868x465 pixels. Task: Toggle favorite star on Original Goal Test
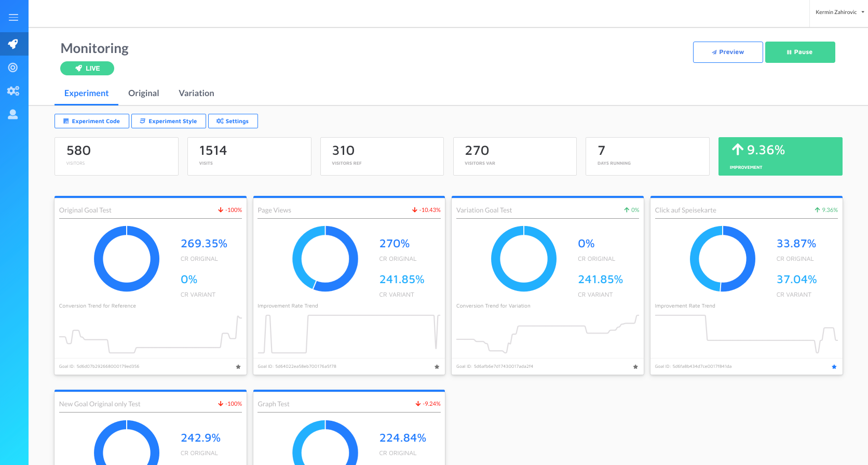(238, 367)
